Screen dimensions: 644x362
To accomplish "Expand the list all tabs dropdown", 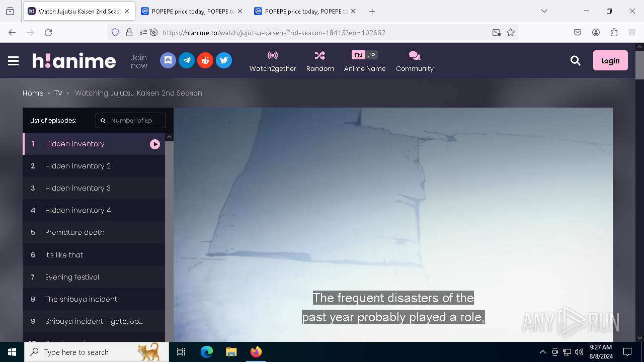I will click(x=544, y=11).
